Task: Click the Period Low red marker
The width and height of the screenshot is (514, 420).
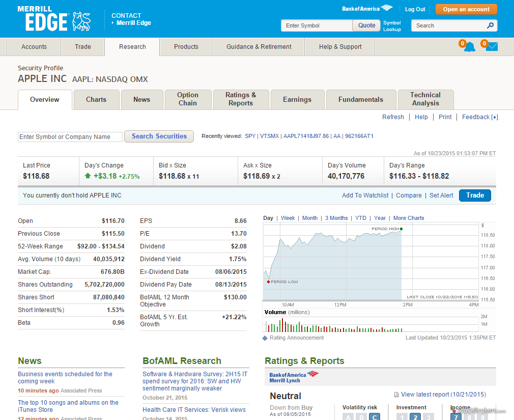Action: tap(269, 282)
